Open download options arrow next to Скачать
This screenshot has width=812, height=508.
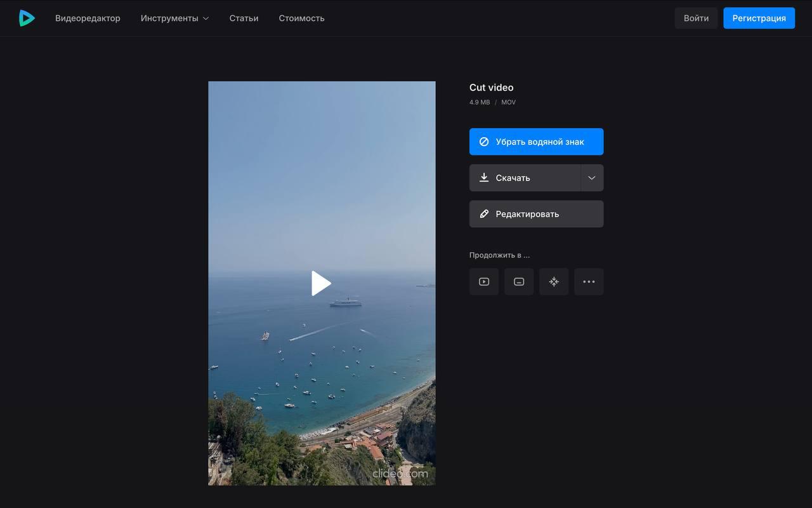click(592, 178)
